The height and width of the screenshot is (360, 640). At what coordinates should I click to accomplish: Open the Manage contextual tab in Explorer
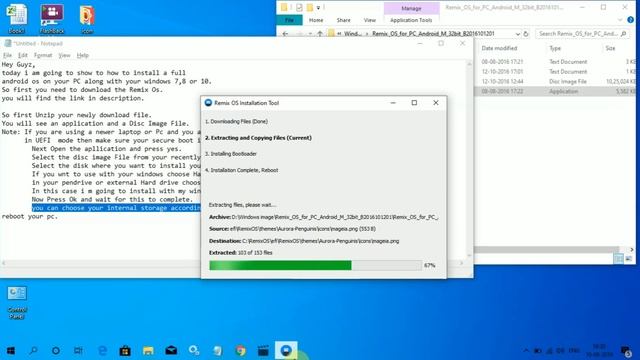[411, 8]
